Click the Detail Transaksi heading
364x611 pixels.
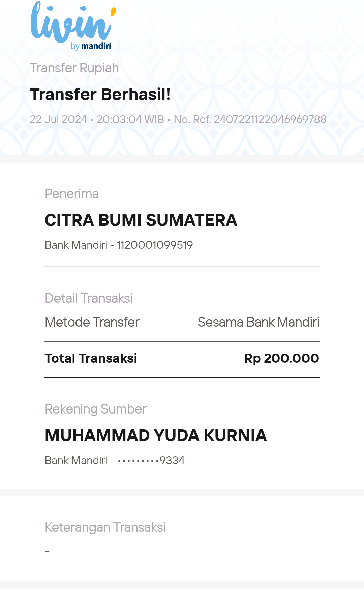(89, 298)
